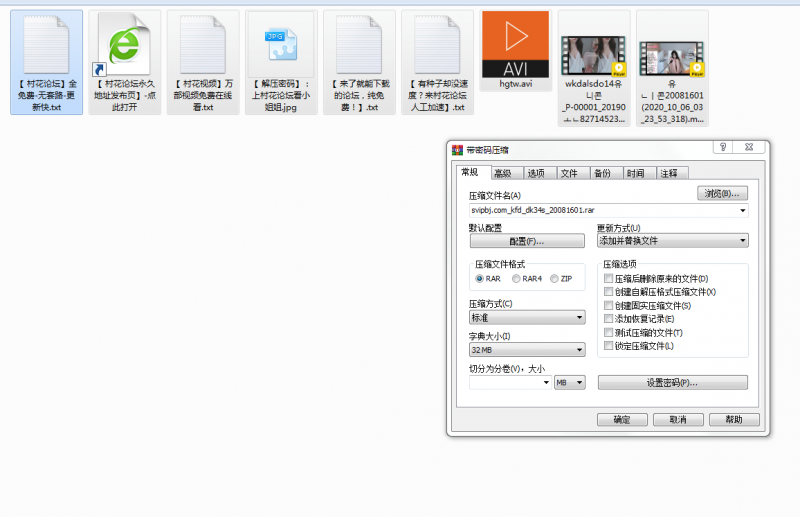Select the 【村花论坛】全免费 txt file icon
800x517 pixels.
coord(46,45)
